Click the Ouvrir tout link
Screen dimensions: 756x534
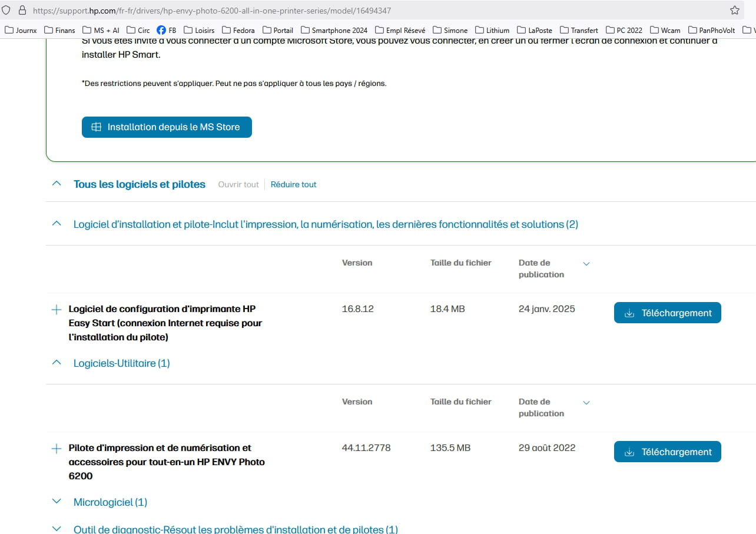238,184
